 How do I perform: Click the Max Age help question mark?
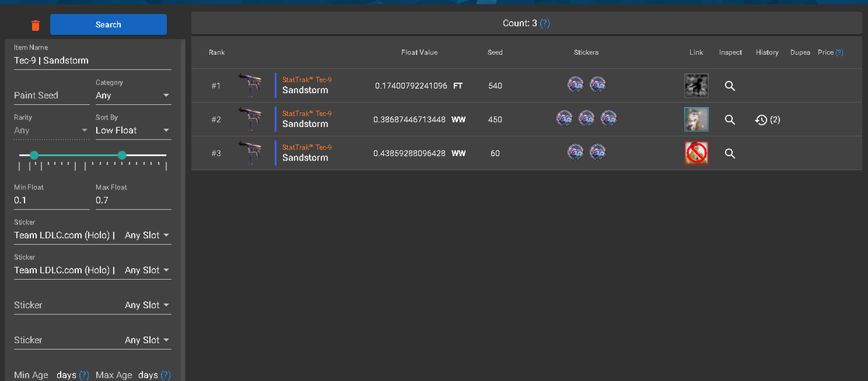click(166, 375)
